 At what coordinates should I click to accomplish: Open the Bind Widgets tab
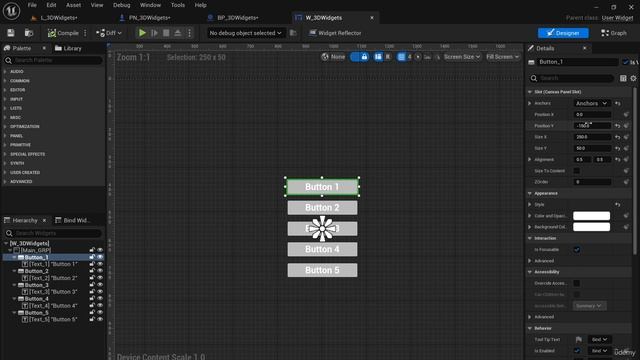pos(73,220)
